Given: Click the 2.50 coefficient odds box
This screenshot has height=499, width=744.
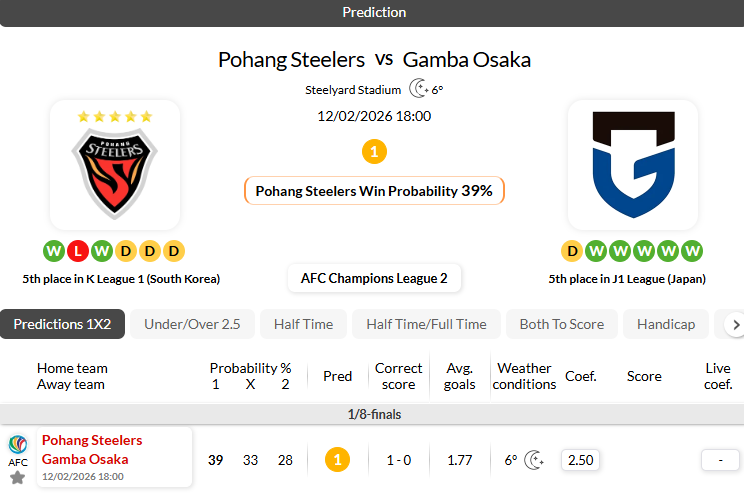Looking at the screenshot, I should [x=580, y=460].
